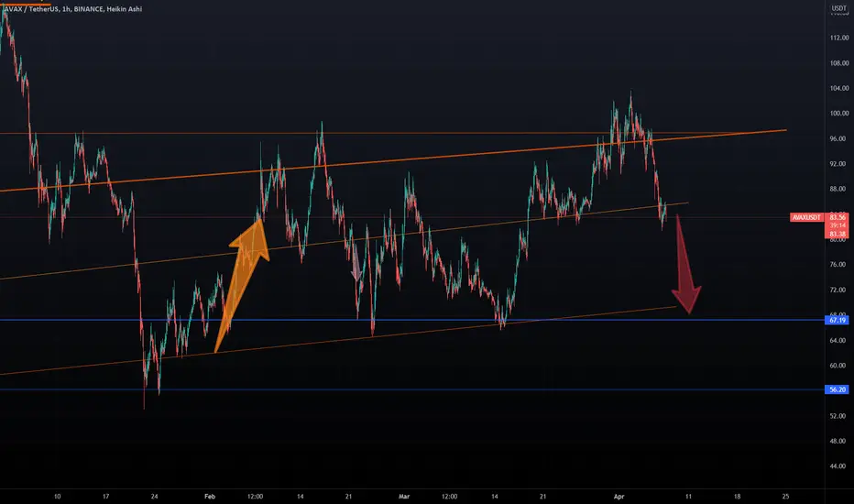Select the AVAXUSDT red price tag
Image resolution: width=854 pixels, height=504 pixels.
806,217
